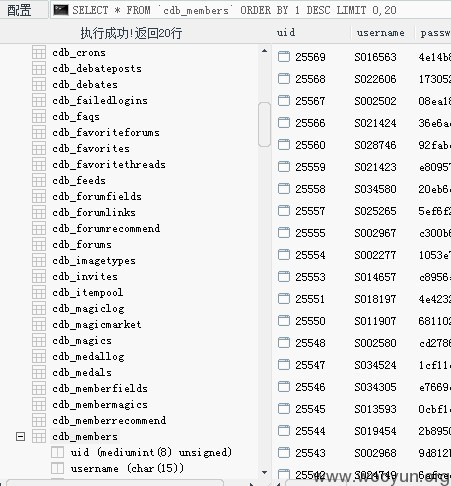This screenshot has width=451, height=486.
Task: Click the column icon beside username (char(15))
Action: [x=57, y=469]
